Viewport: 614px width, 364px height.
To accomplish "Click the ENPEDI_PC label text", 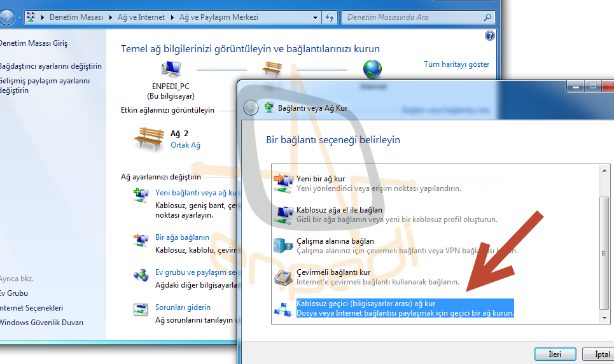I will (171, 86).
